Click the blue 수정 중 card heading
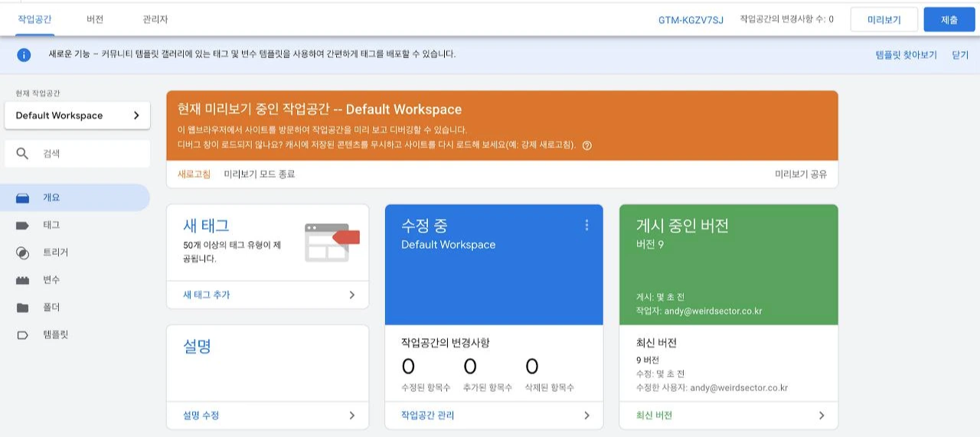The width and height of the screenshot is (980, 437). pyautogui.click(x=424, y=226)
